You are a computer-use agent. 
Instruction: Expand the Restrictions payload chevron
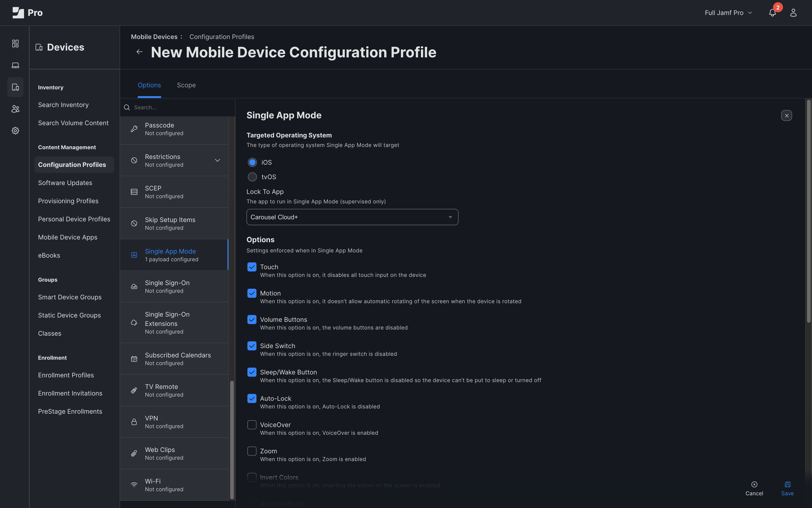click(217, 160)
